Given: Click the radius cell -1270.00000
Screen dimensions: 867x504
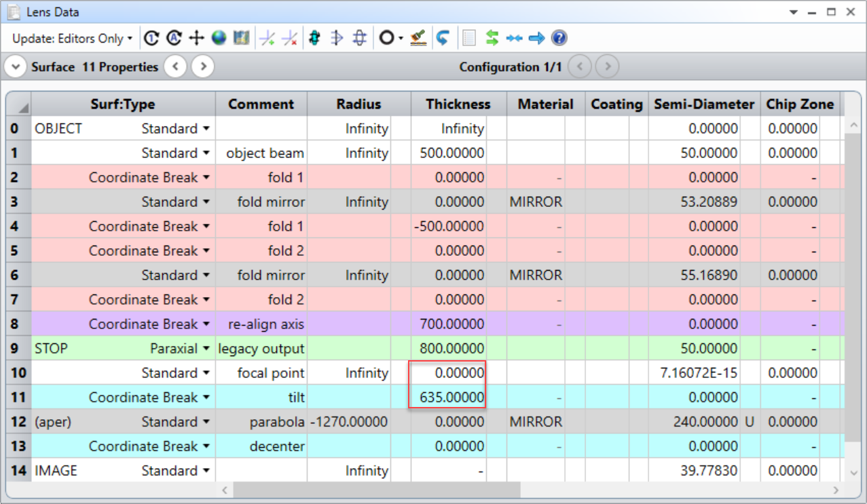Looking at the screenshot, I should click(350, 422).
